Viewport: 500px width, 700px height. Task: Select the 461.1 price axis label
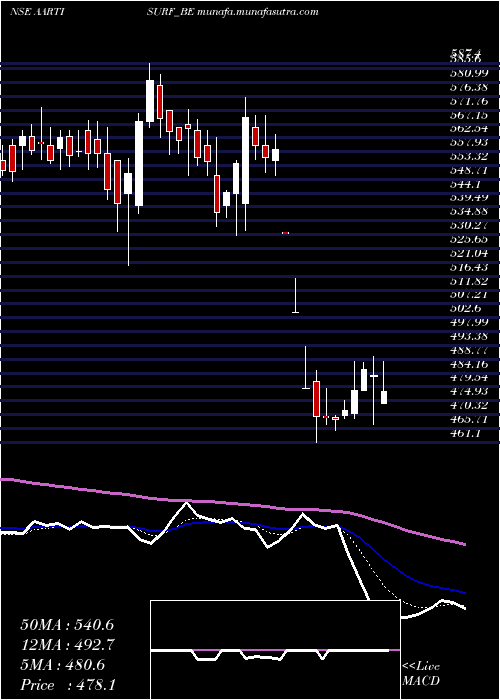[467, 433]
